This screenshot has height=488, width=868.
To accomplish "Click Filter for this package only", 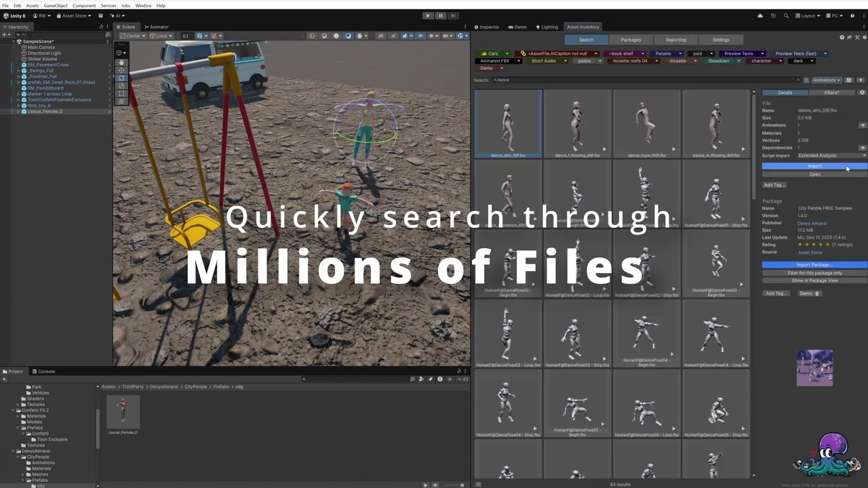I will (x=814, y=272).
